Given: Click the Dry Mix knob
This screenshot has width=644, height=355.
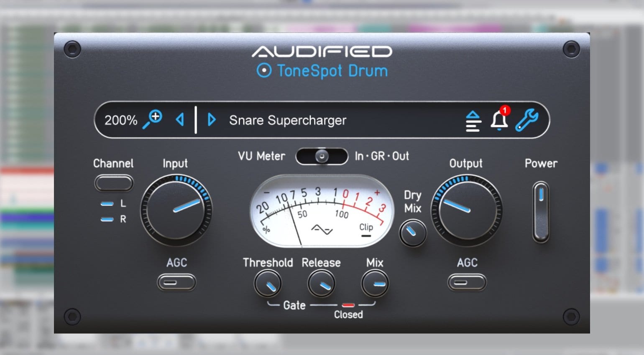Looking at the screenshot, I should click(412, 232).
